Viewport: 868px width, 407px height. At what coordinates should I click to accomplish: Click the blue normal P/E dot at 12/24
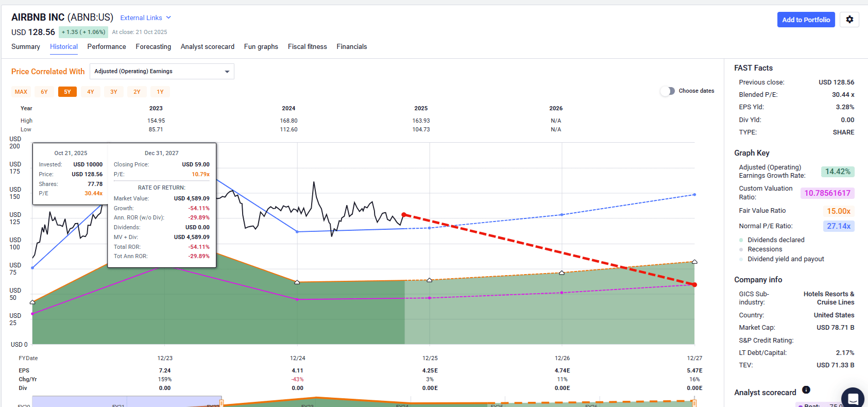pos(297,232)
